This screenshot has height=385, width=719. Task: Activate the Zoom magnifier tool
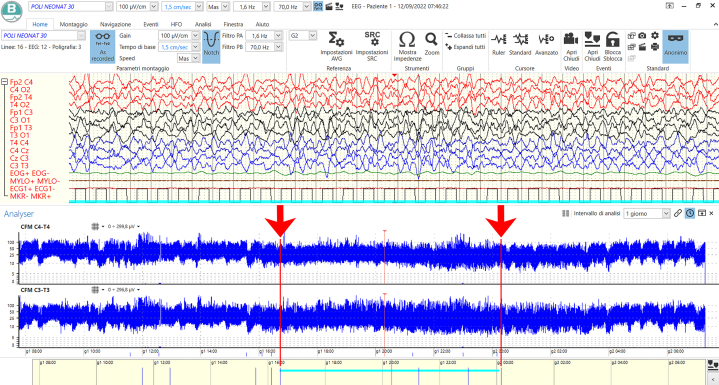click(x=431, y=44)
